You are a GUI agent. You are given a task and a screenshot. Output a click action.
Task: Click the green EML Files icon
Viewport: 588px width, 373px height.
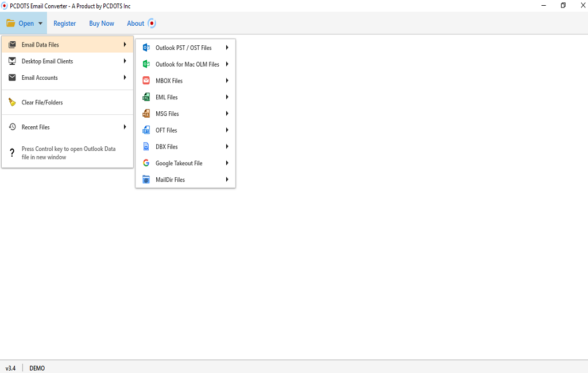(146, 97)
